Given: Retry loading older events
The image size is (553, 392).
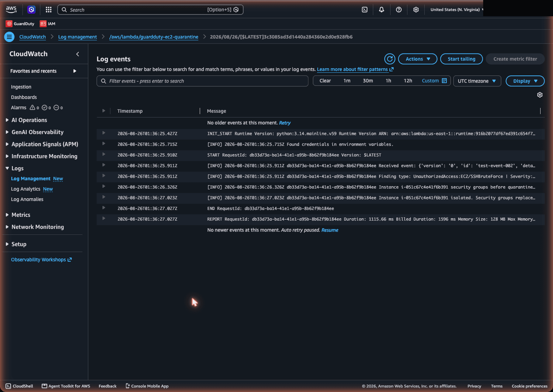Looking at the screenshot, I should [285, 123].
